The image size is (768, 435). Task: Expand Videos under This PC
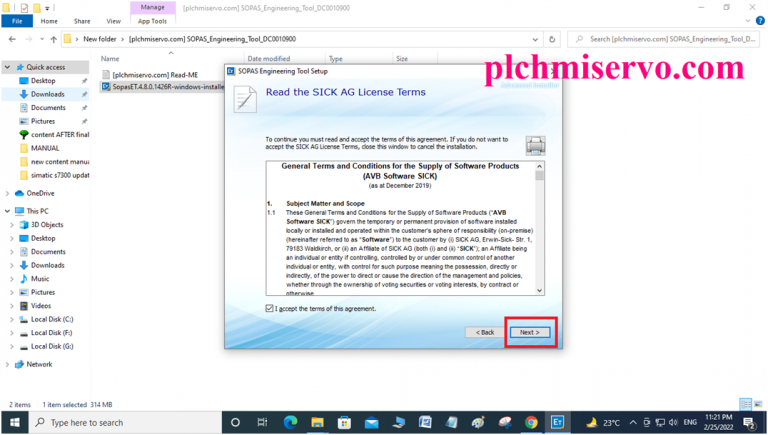[12, 306]
